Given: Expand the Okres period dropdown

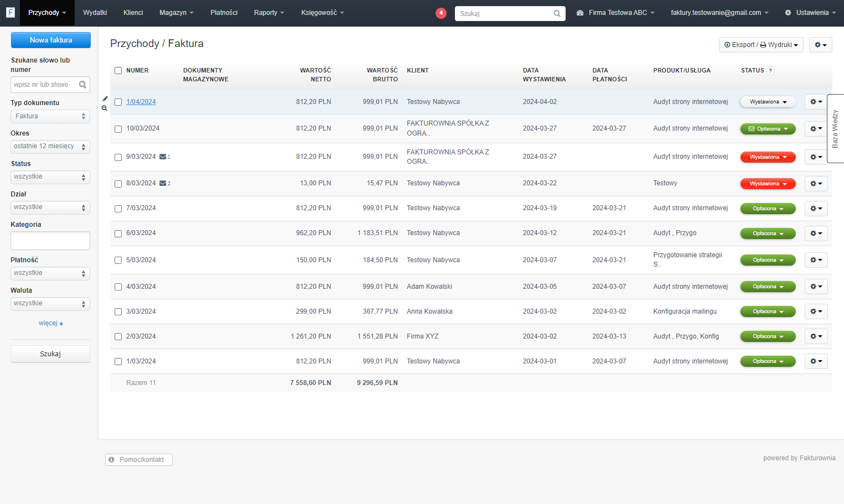Looking at the screenshot, I should tap(50, 147).
